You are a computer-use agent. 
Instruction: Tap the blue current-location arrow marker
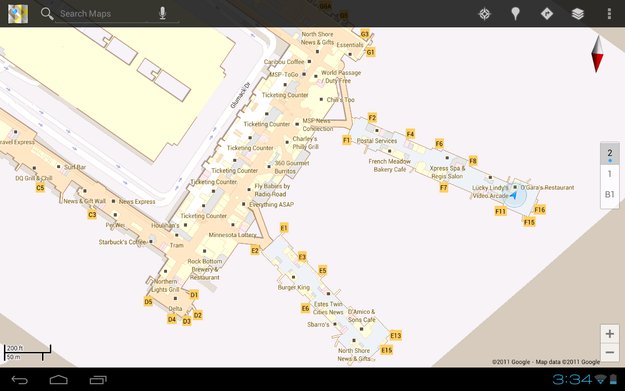pos(514,195)
